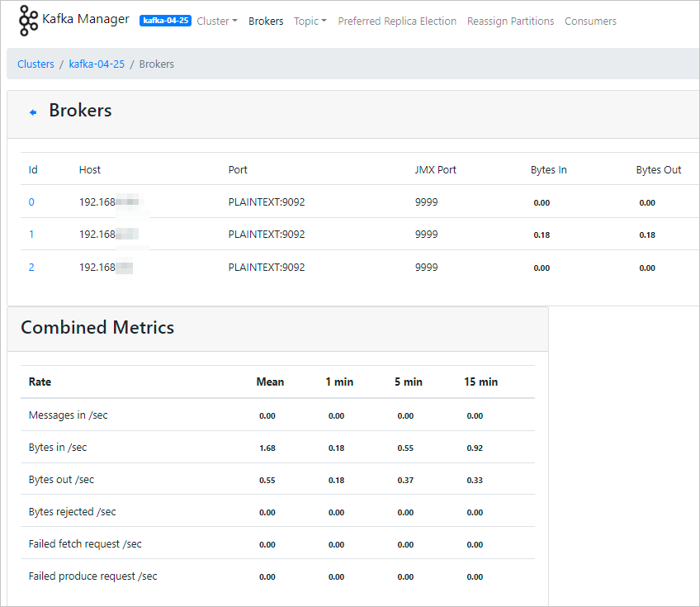Viewport: 700px width, 607px height.
Task: Click the Rate column header
Action: pos(40,382)
